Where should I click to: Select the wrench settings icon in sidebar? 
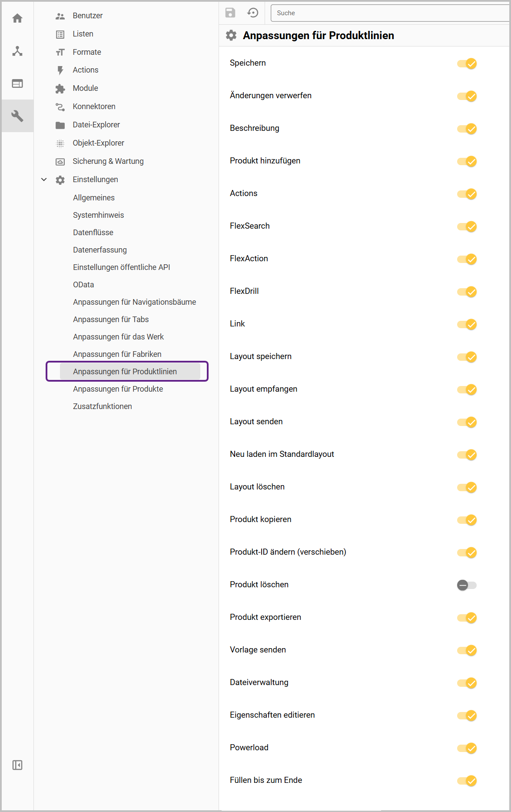(x=17, y=116)
